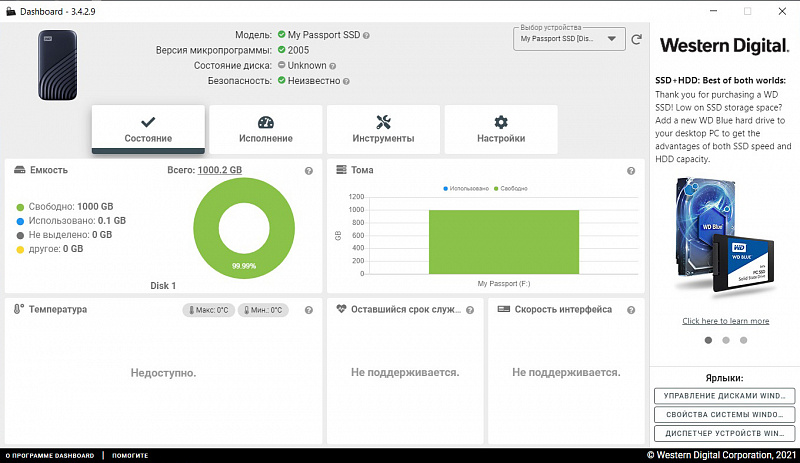Toggle the Свободно legend entry in Тома chart

coord(511,188)
